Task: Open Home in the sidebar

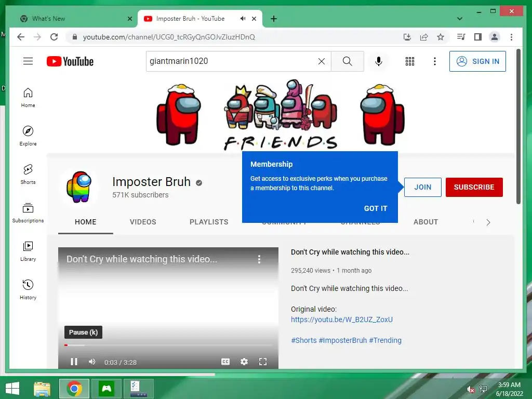Action: (x=28, y=98)
